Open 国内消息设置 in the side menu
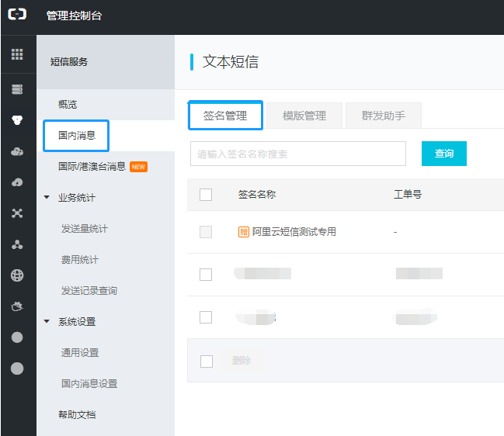The width and height of the screenshot is (504, 436). pos(89,384)
